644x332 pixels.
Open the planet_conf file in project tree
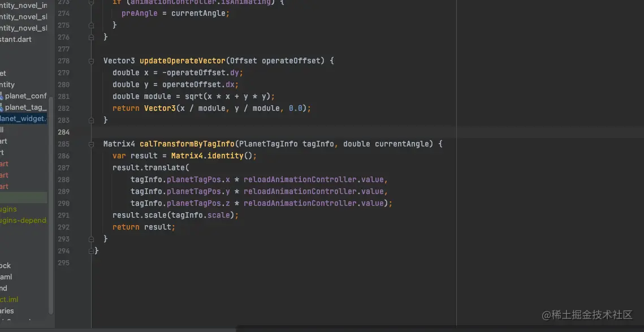click(x=26, y=96)
